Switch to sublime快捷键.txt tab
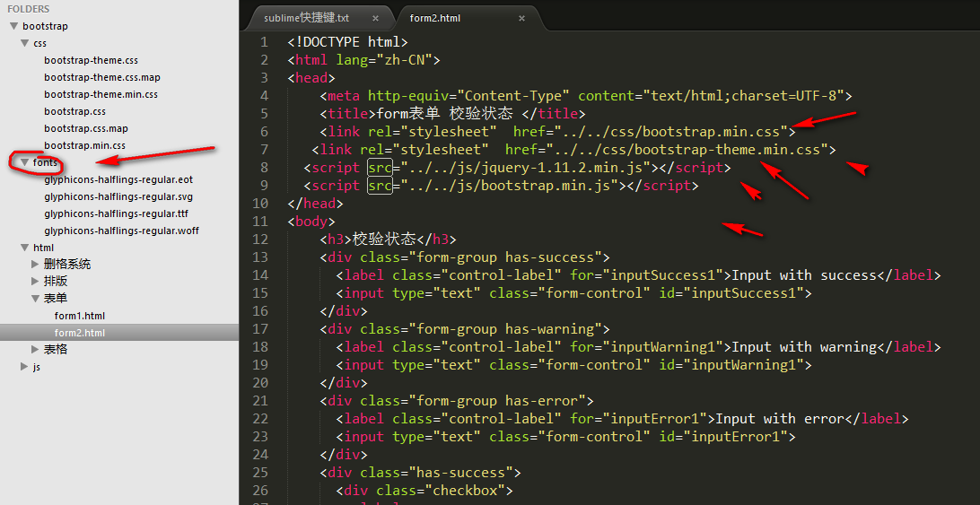Screen dimensions: 980x505 pyautogui.click(x=306, y=18)
